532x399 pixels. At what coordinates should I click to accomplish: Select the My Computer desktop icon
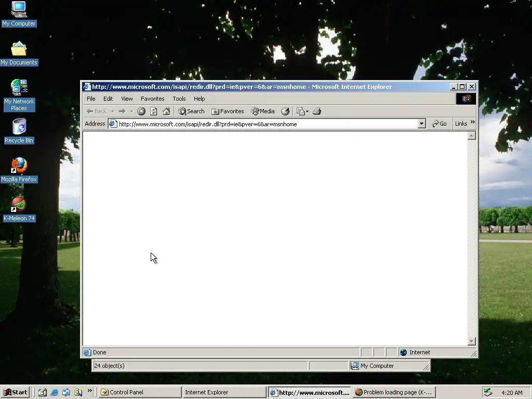(19, 14)
